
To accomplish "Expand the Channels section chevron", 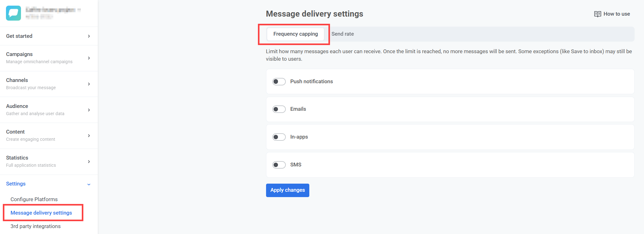I will click(x=89, y=84).
